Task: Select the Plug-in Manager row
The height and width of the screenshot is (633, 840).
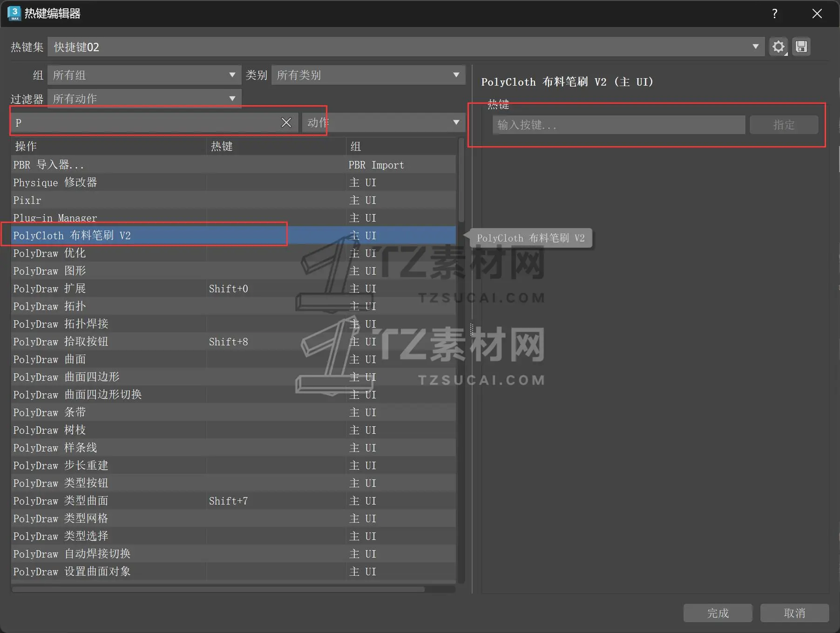Action: click(x=233, y=218)
